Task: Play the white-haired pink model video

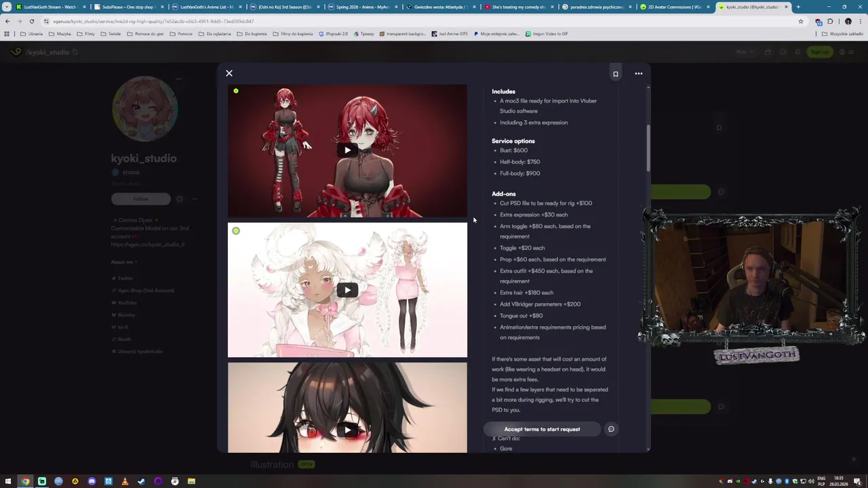Action: point(347,290)
